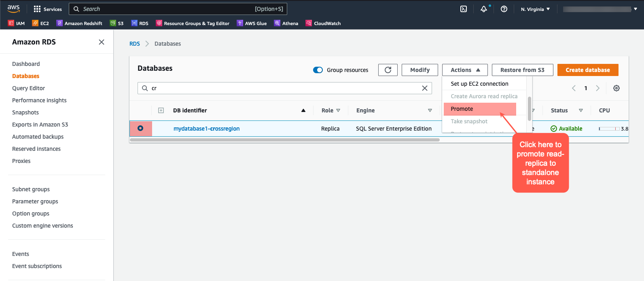Go to Dashboard in sidebar
The width and height of the screenshot is (644, 281).
tap(26, 64)
